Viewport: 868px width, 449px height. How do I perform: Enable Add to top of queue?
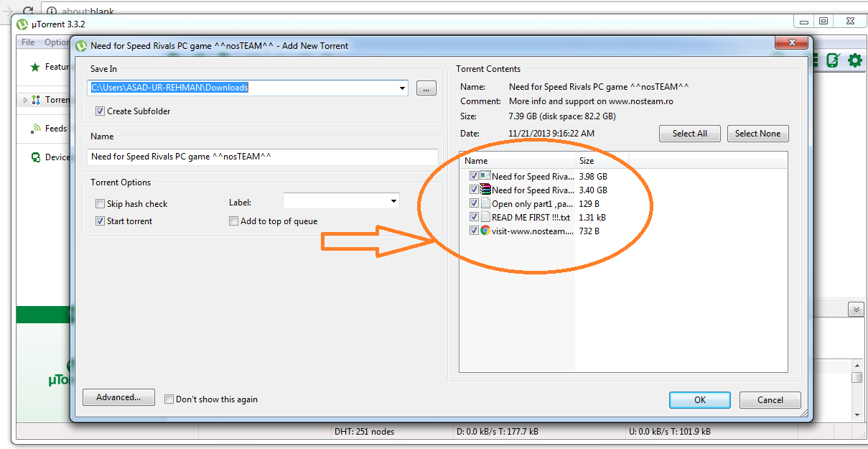pos(233,221)
